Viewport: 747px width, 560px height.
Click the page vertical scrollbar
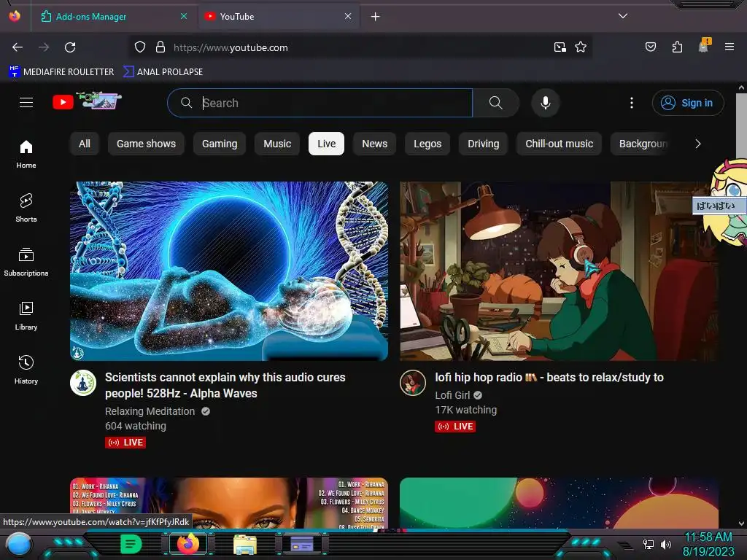coord(741,305)
